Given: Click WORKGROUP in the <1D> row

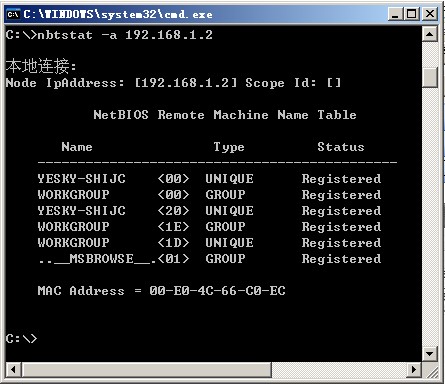Looking at the screenshot, I should click(x=73, y=243).
